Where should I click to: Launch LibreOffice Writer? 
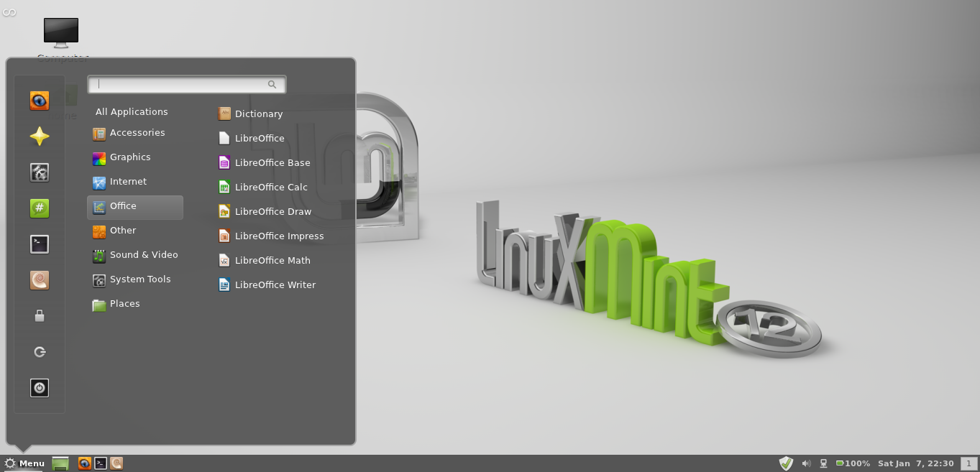pyautogui.click(x=267, y=284)
